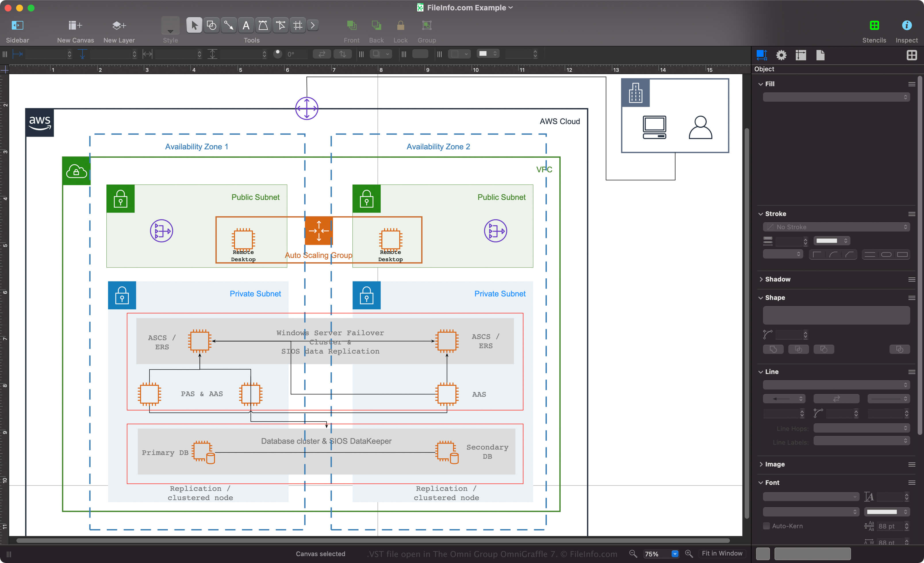This screenshot has height=563, width=924.
Task: Open the Document inspector tab
Action: pos(820,55)
